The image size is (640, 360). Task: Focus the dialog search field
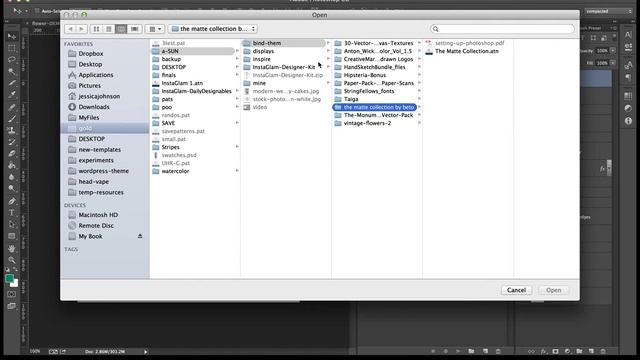tap(502, 29)
